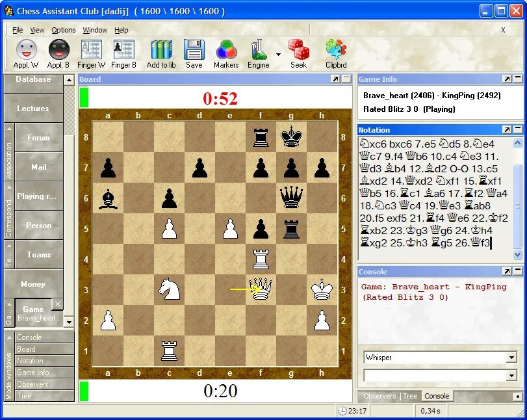
Task: Open the File menu
Action: 18,30
